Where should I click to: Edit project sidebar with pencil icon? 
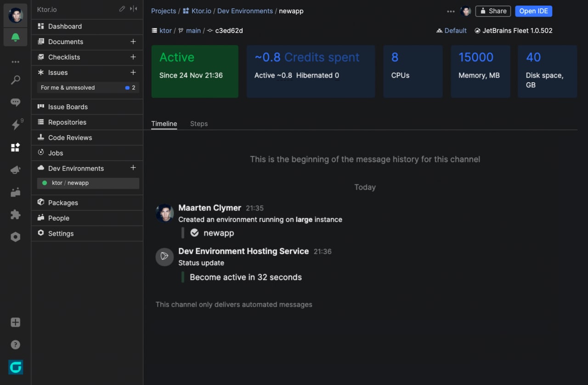point(122,9)
